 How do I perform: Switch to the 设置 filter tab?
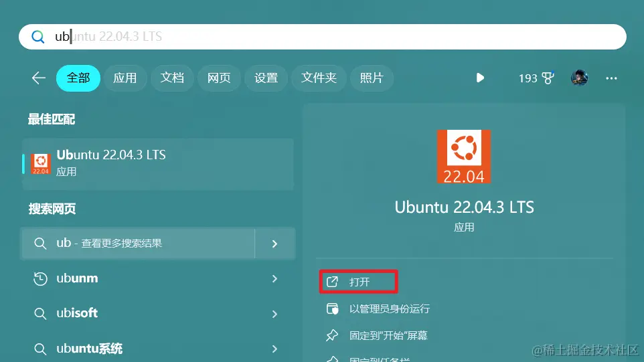tap(266, 78)
